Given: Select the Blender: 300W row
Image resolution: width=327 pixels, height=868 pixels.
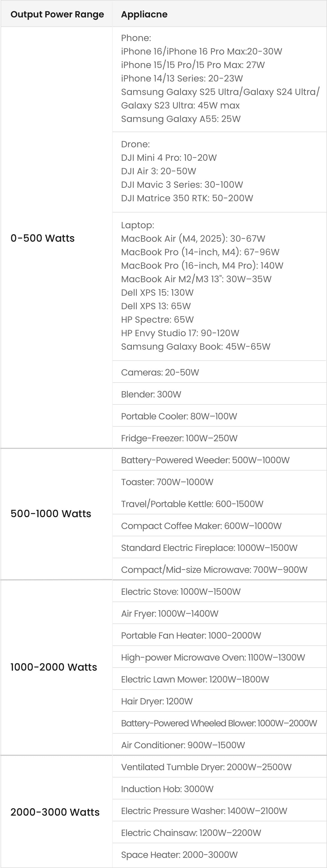Looking at the screenshot, I should (x=151, y=394).
